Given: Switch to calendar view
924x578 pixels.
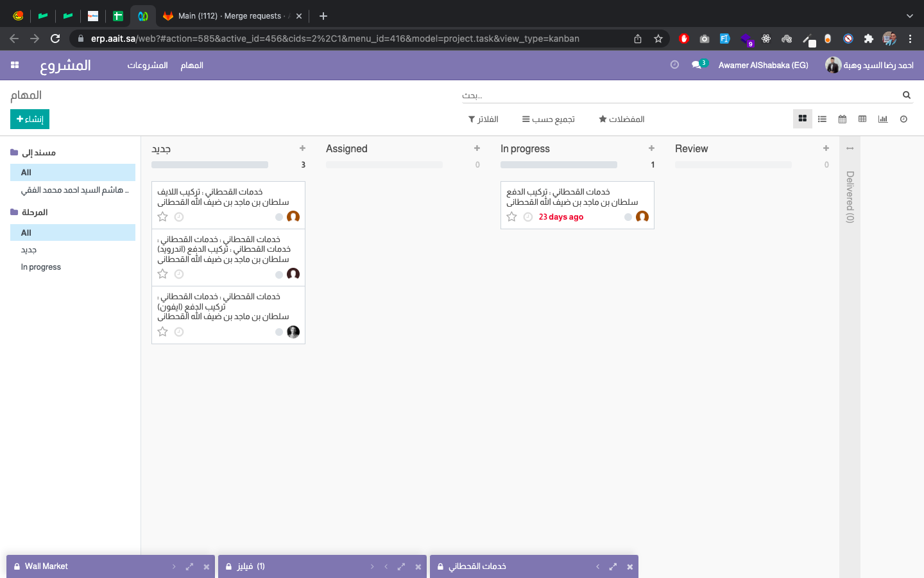Looking at the screenshot, I should tap(843, 119).
